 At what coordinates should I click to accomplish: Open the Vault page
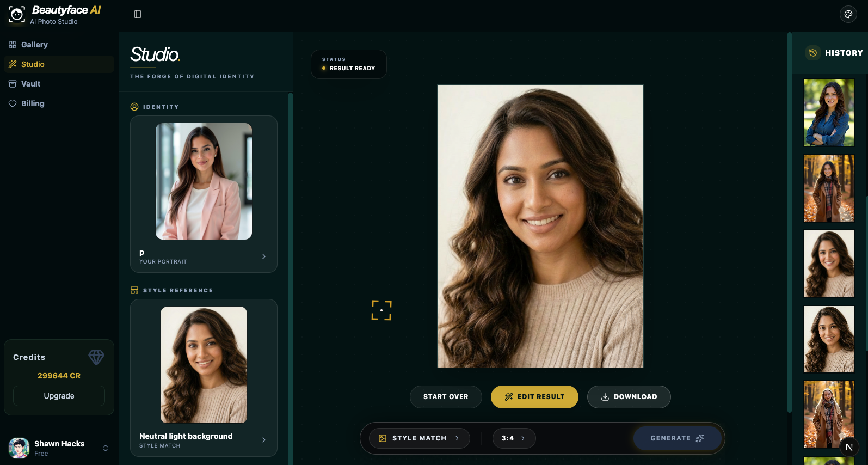coord(59,84)
